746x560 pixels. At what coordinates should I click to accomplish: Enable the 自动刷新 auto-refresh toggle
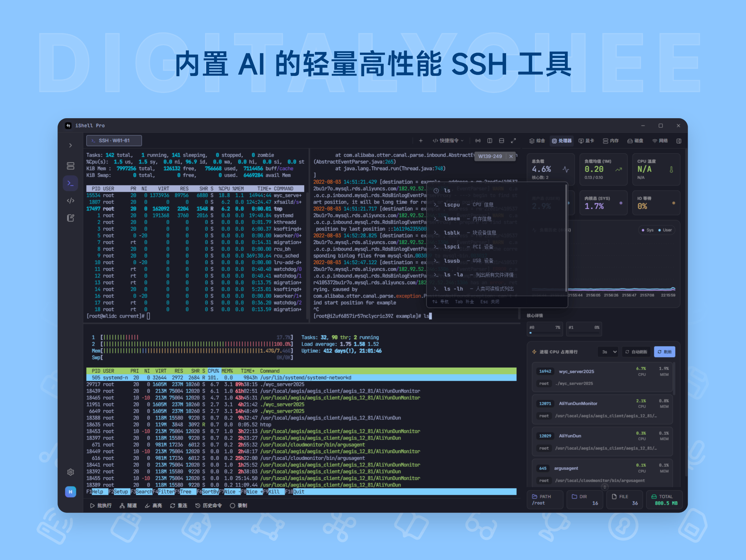[636, 351]
